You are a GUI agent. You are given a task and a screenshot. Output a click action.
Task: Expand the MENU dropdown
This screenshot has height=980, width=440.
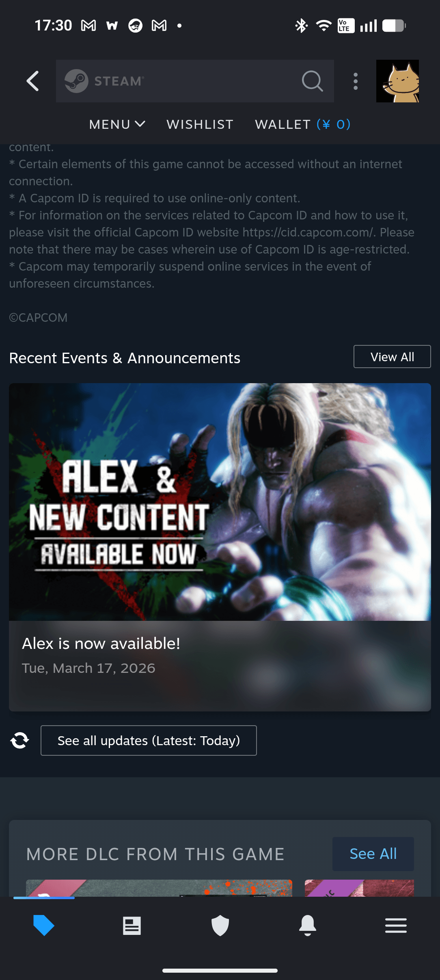[x=117, y=124]
